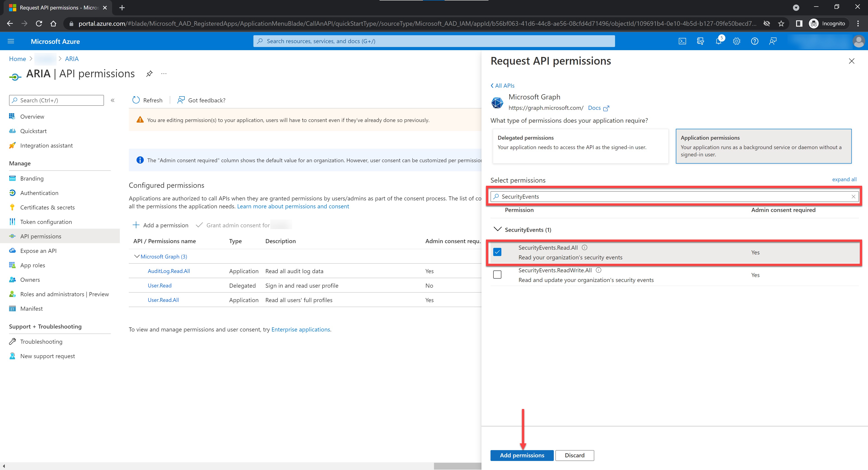Pin the ARIA API permissions blade
Screen dimensions: 868x470
tap(149, 73)
